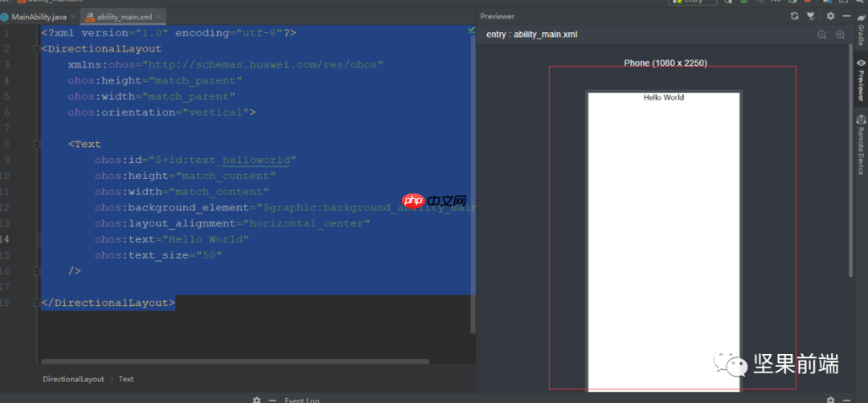Click the xmlns:ohos schema URL line

tap(226, 65)
